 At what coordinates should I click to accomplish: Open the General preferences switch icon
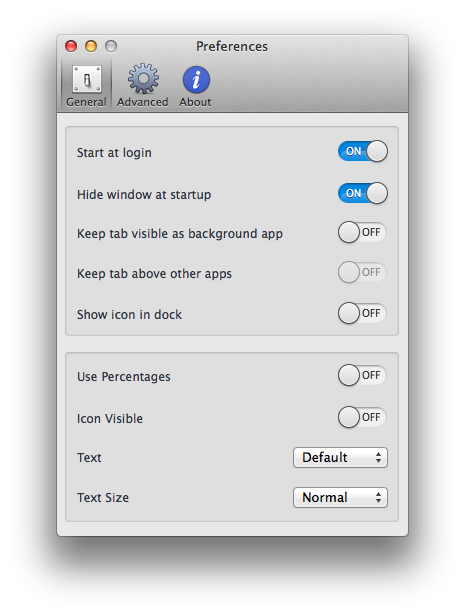(87, 79)
